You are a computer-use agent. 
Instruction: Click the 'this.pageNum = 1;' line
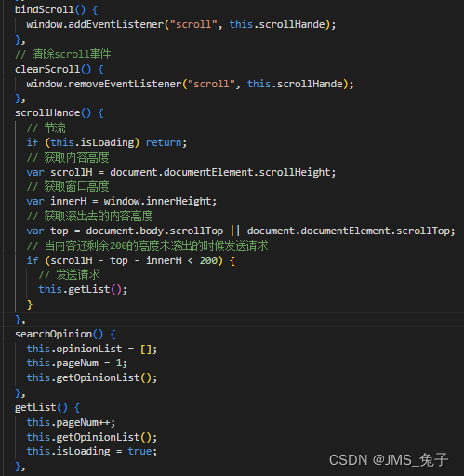77,363
